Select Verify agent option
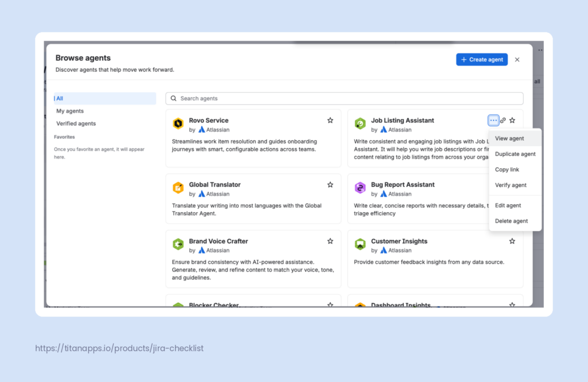The image size is (588, 382). pyautogui.click(x=515, y=185)
